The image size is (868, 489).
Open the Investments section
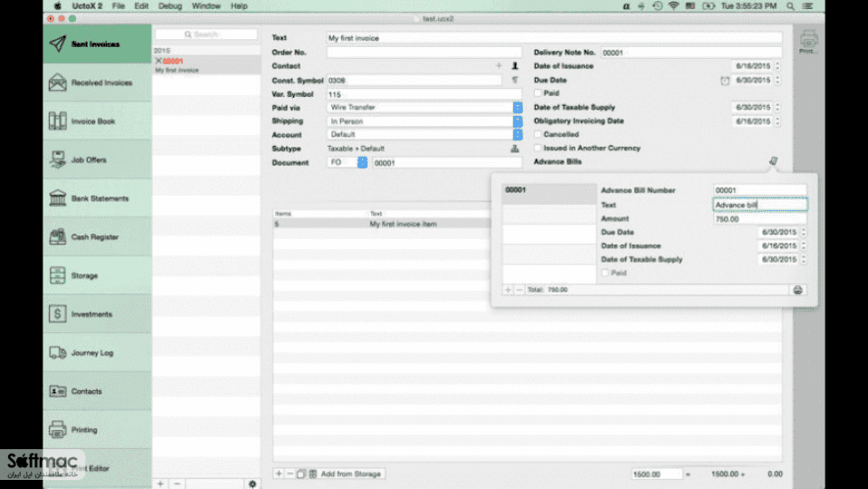(98, 314)
